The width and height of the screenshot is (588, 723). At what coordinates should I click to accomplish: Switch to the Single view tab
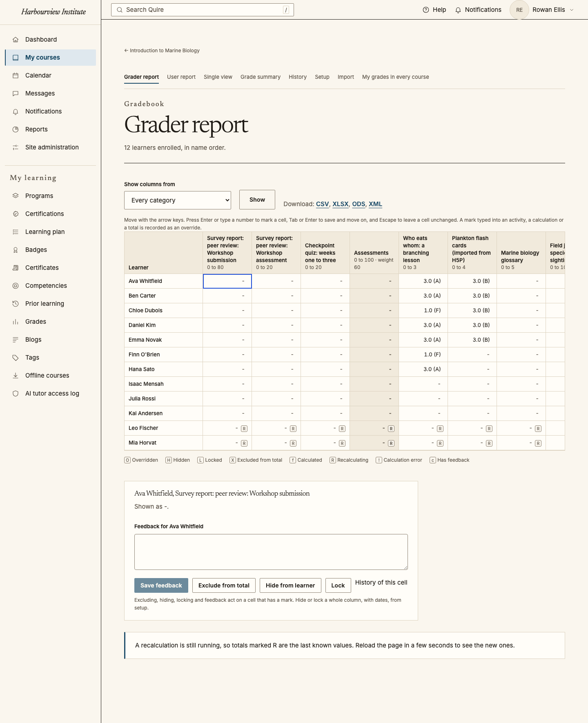(218, 77)
